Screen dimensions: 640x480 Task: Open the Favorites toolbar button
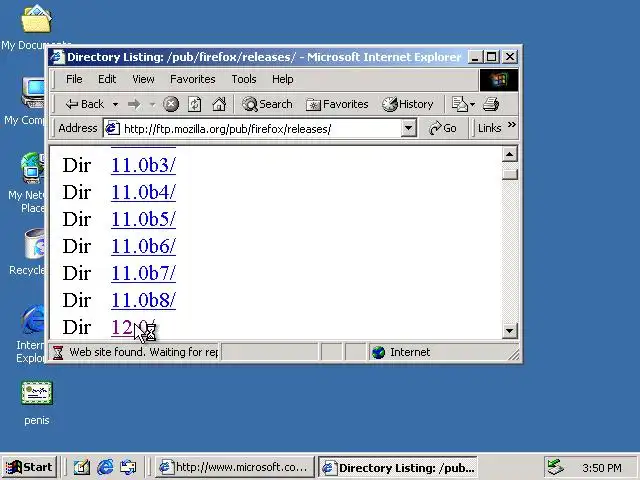click(x=337, y=104)
